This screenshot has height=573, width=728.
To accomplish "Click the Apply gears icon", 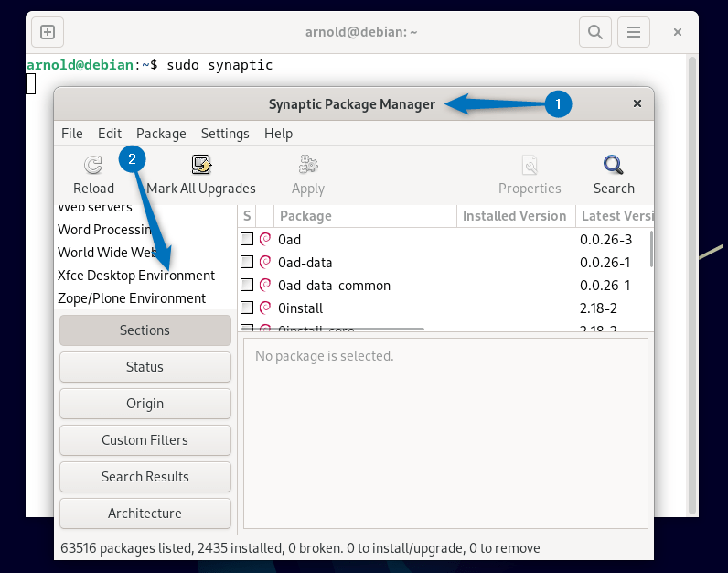I will coord(308,165).
